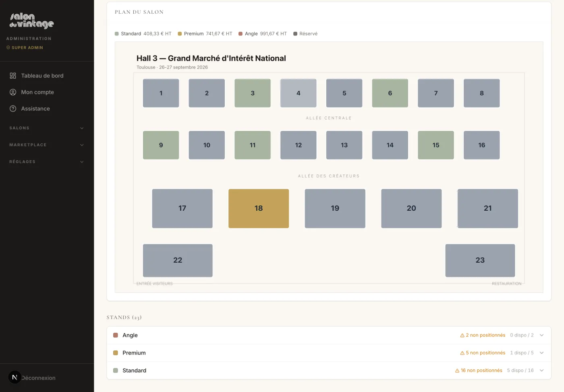This screenshot has width=564, height=392.
Task: Click the Angle warning triangle icon
Action: coord(462,336)
